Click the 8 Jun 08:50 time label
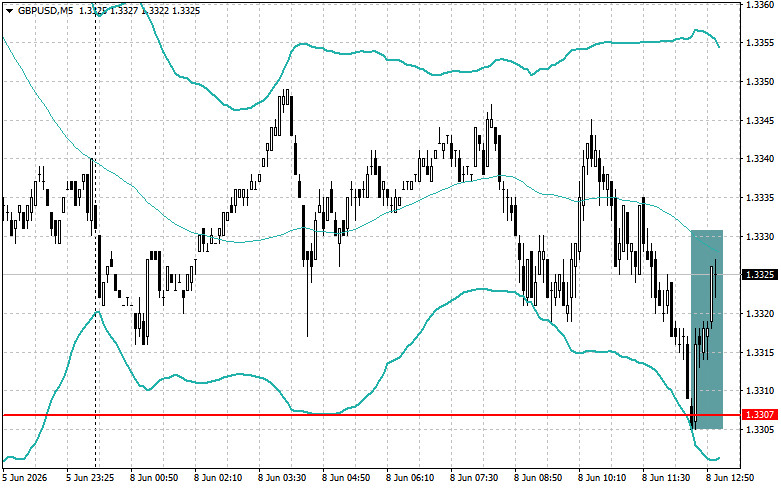 [538, 478]
